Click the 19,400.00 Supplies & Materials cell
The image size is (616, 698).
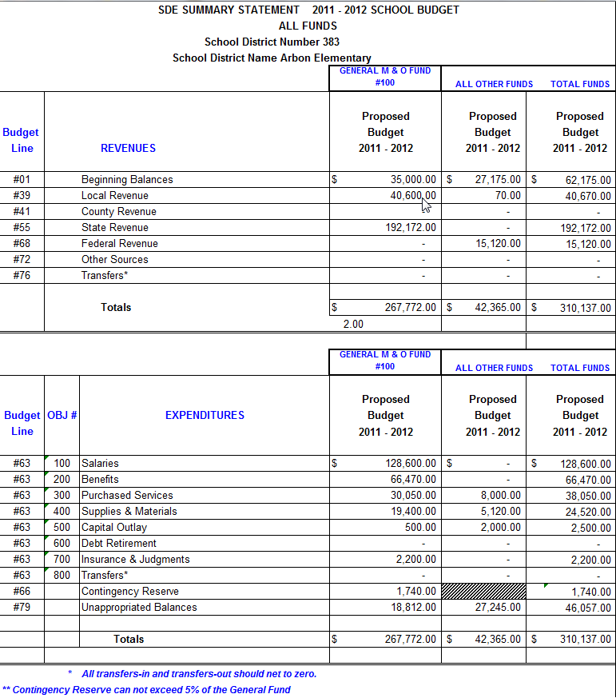click(385, 512)
